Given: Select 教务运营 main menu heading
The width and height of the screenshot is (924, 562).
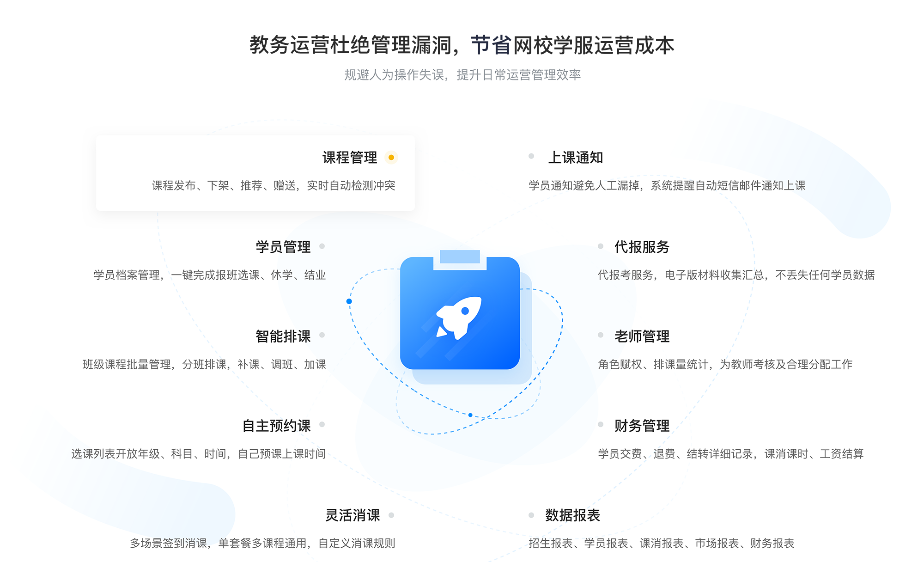Looking at the screenshot, I should point(462,37).
